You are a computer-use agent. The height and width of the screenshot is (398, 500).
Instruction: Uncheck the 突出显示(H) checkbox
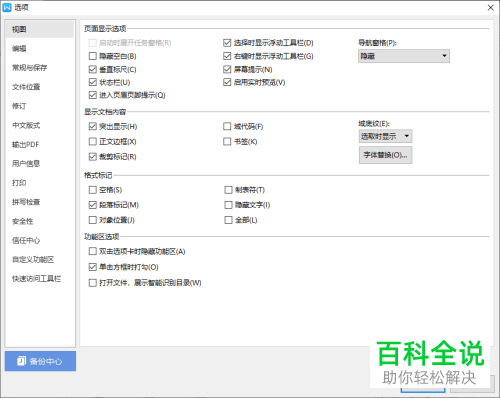[93, 126]
